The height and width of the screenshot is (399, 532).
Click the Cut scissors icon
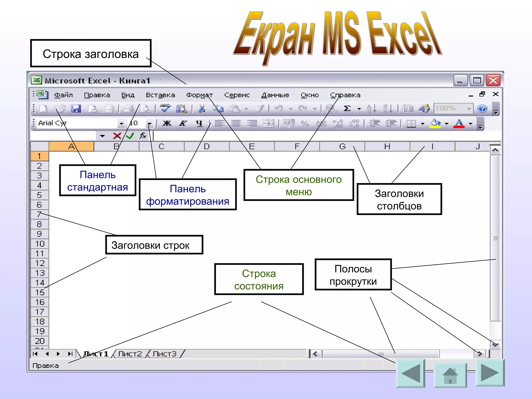click(202, 109)
